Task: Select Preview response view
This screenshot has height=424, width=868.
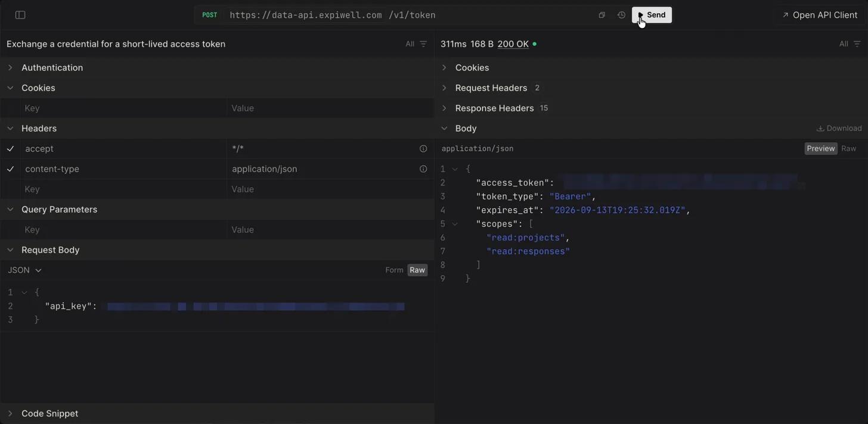Action: pos(821,149)
